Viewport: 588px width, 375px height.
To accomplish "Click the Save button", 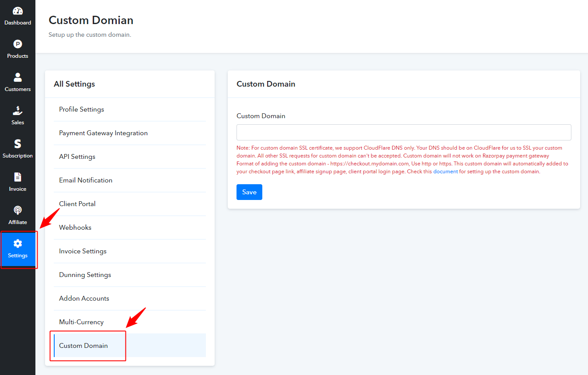I will pos(249,192).
